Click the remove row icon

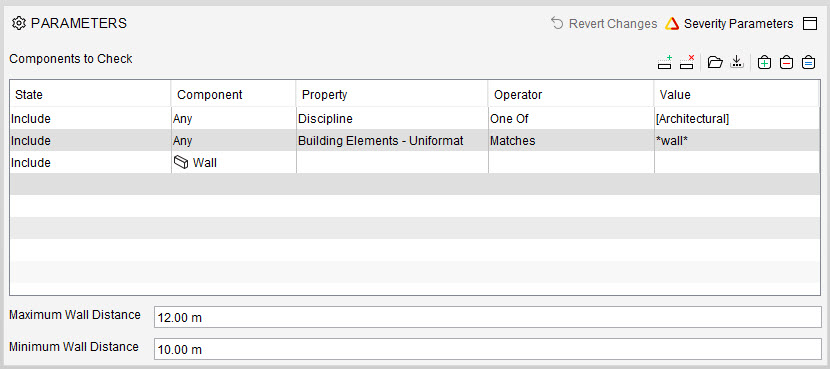[x=687, y=62]
